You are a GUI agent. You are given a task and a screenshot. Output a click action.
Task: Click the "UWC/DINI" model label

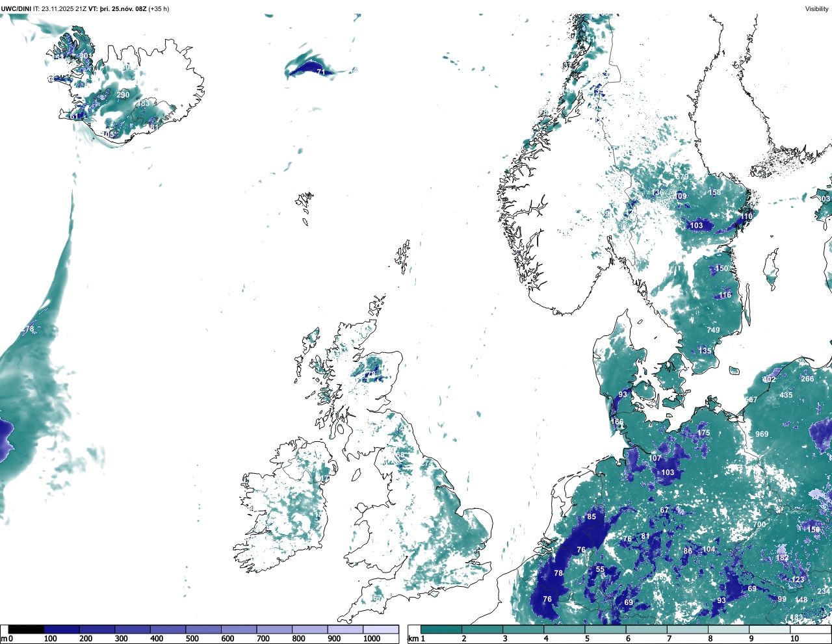tap(16, 9)
